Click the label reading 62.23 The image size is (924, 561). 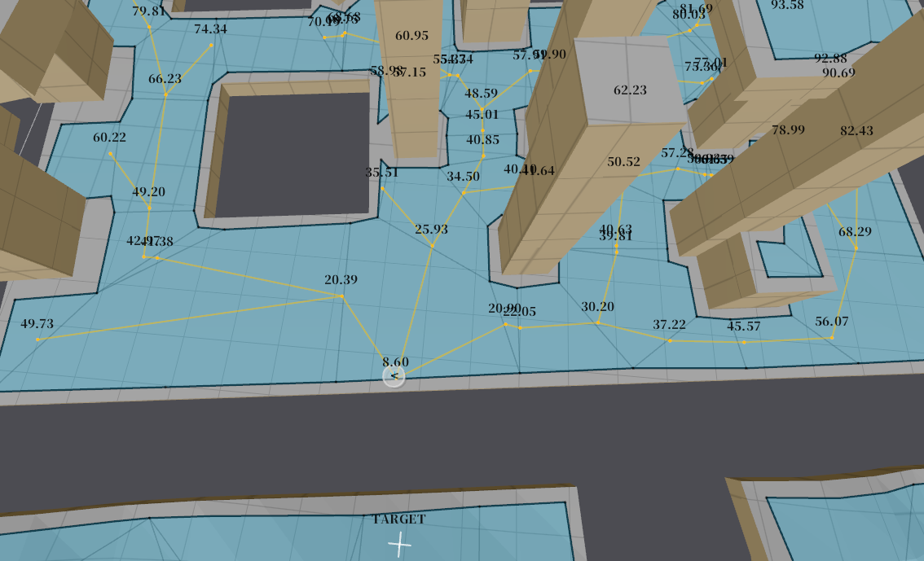point(630,90)
